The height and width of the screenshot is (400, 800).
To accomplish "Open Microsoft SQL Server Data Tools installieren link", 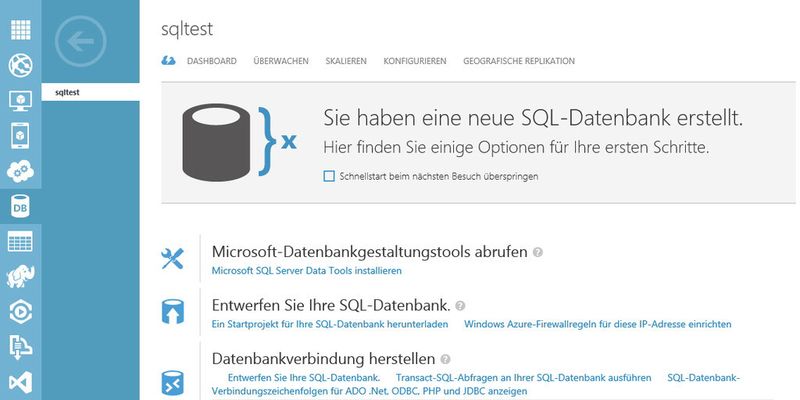I will tap(307, 271).
